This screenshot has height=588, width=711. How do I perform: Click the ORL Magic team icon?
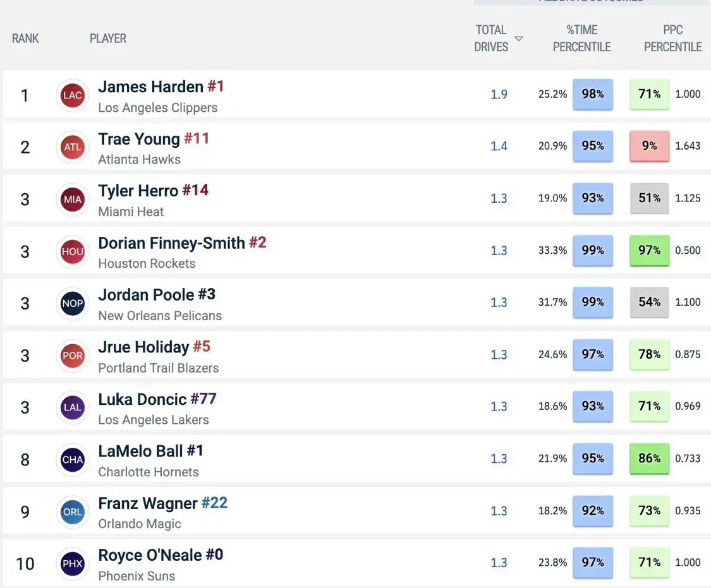(73, 512)
